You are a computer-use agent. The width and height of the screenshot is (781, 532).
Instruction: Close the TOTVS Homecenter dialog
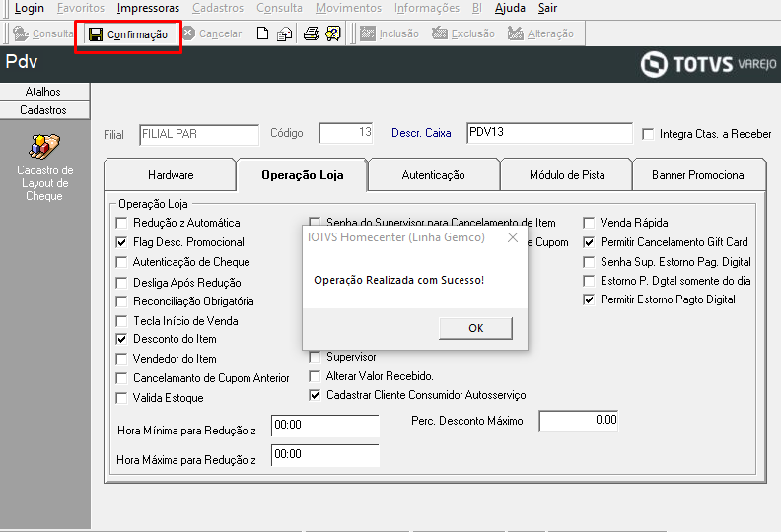tap(513, 237)
